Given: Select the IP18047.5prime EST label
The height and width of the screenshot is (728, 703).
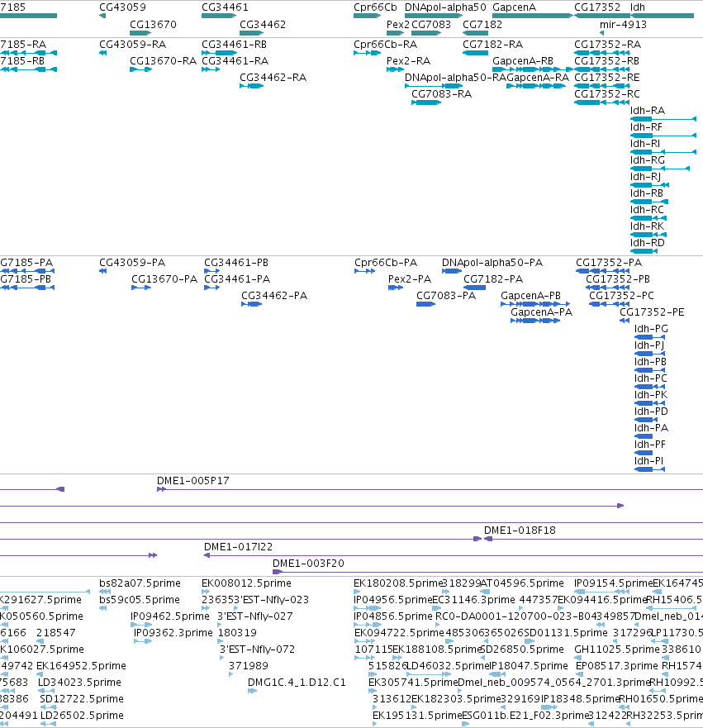Looking at the screenshot, I should [x=529, y=666].
